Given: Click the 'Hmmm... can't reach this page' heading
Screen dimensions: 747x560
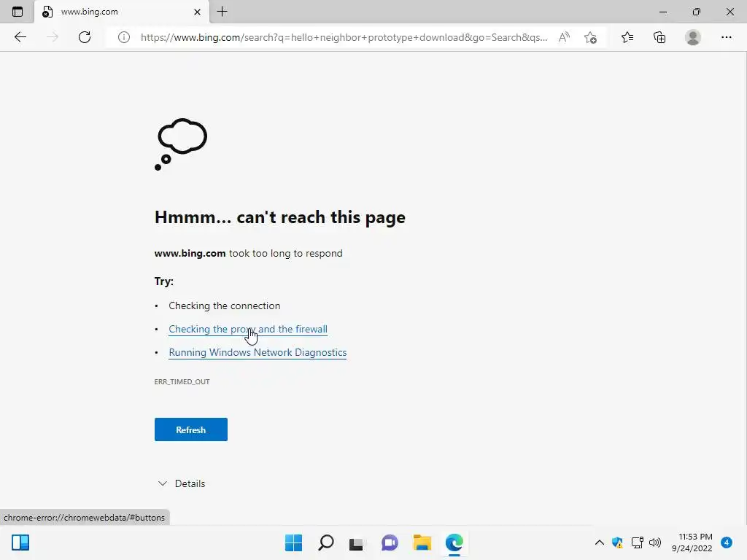Looking at the screenshot, I should pos(279,217).
